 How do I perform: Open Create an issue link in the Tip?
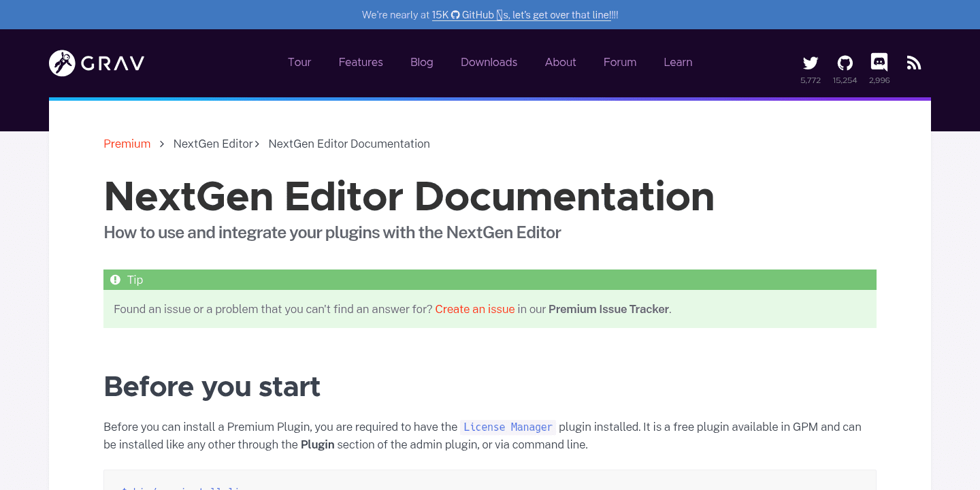click(474, 309)
